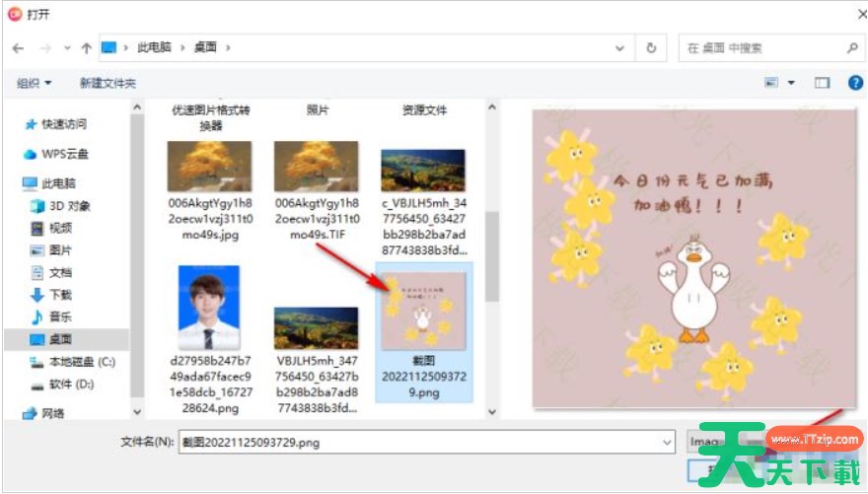Screen dimensions: 868x494
Task: Click the file list scrollbar thumb
Action: pos(492,256)
